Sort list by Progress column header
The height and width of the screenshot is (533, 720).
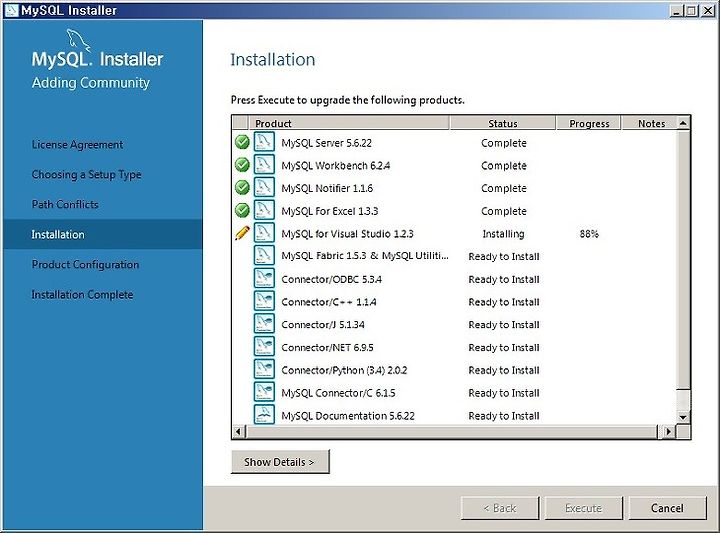pyautogui.click(x=589, y=123)
